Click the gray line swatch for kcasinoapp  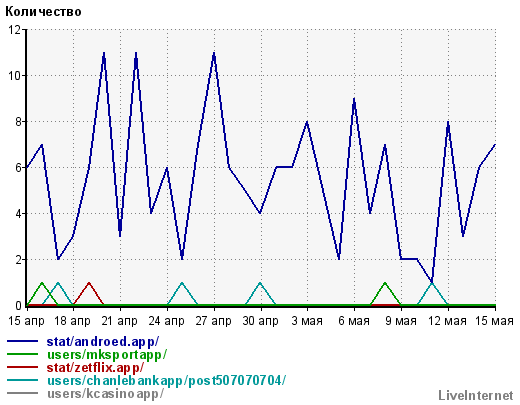pos(22,393)
